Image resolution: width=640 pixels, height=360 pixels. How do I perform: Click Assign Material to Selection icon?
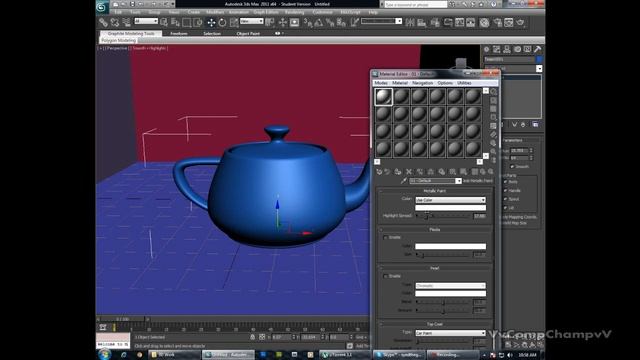click(398, 172)
